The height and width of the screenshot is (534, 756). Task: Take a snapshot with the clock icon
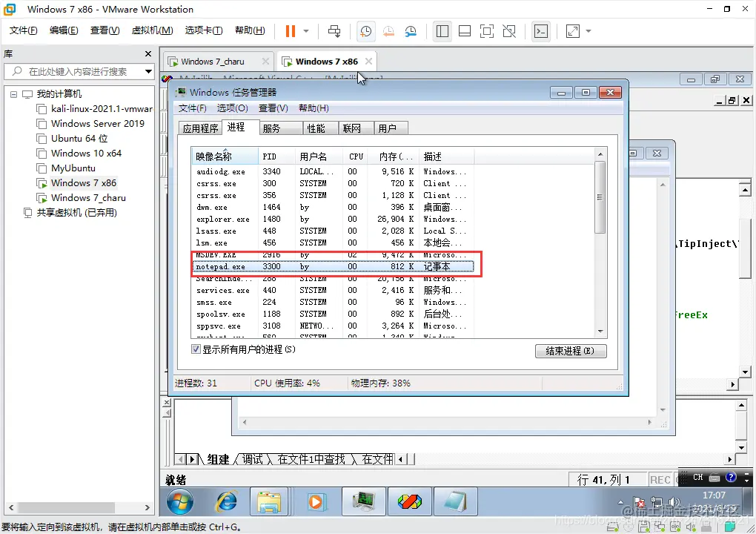(x=366, y=31)
